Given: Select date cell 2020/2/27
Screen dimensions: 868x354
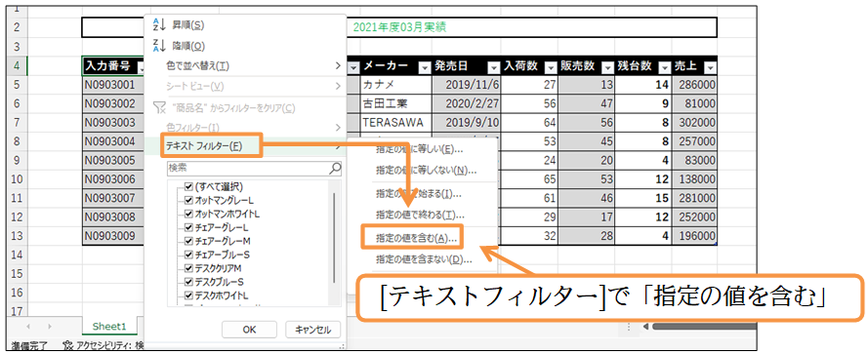Looking at the screenshot, I should point(466,103).
